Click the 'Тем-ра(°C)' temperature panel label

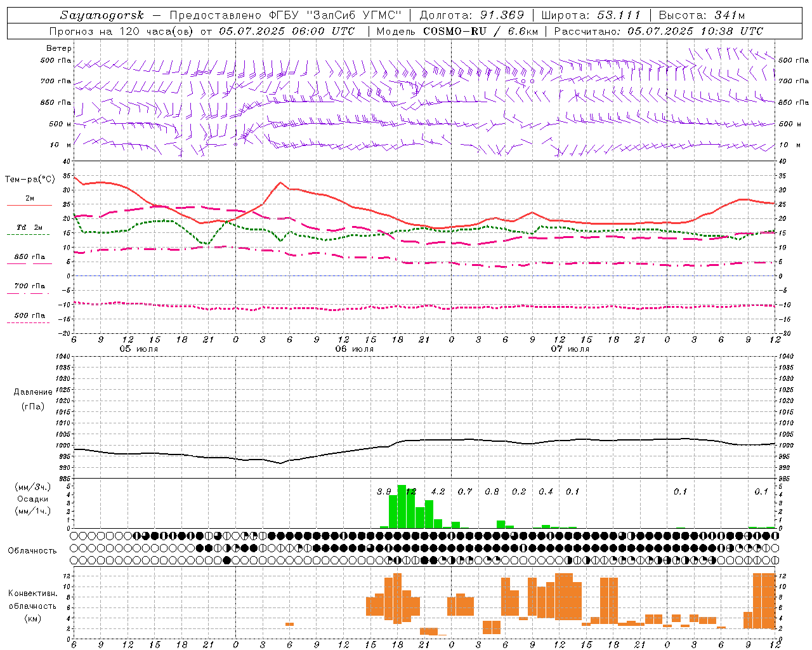point(30,180)
